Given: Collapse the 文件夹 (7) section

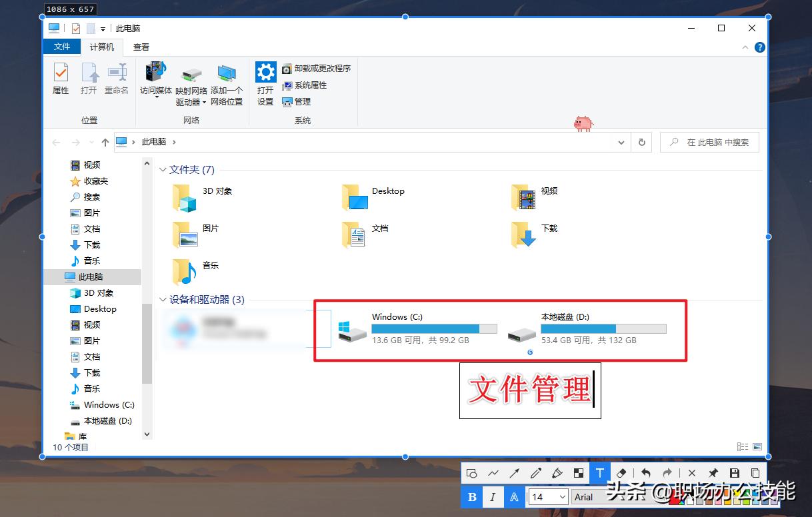Looking at the screenshot, I should point(163,170).
